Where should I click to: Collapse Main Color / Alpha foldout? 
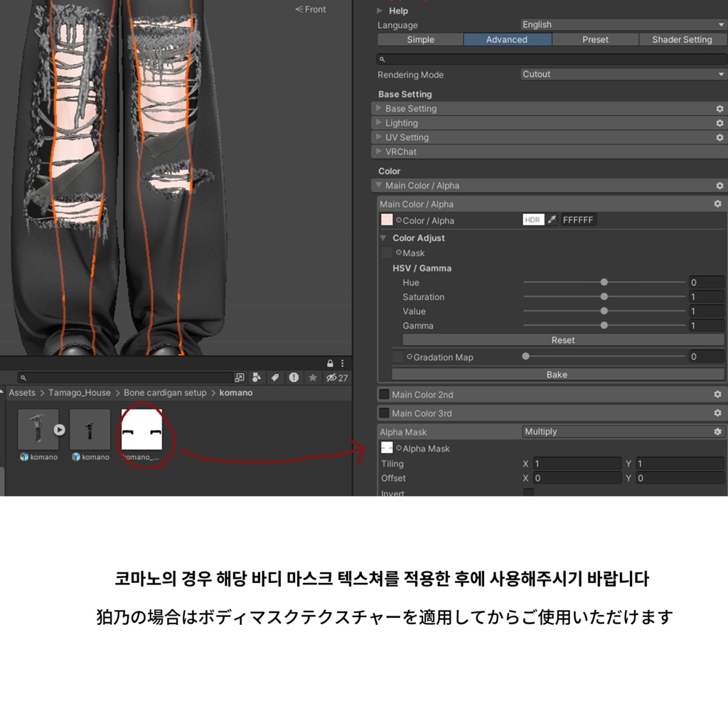[x=379, y=186]
